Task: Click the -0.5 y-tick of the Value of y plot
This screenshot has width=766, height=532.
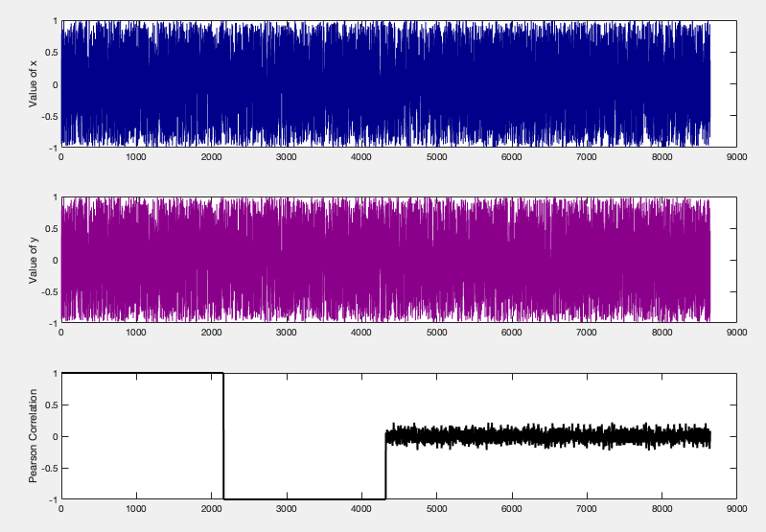Action: point(50,292)
